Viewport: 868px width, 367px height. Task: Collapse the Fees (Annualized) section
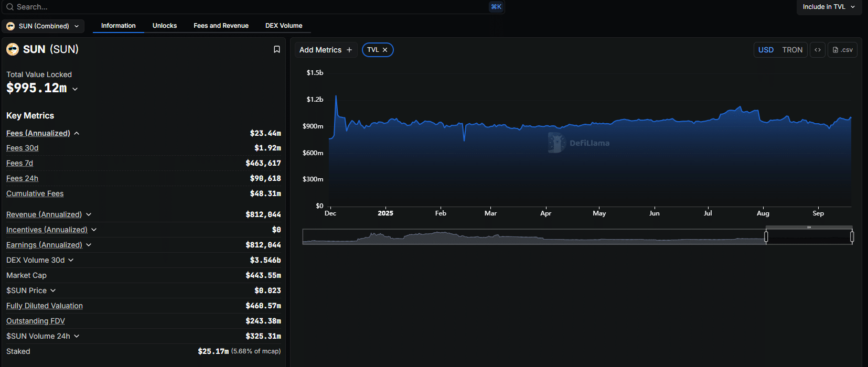tap(77, 133)
